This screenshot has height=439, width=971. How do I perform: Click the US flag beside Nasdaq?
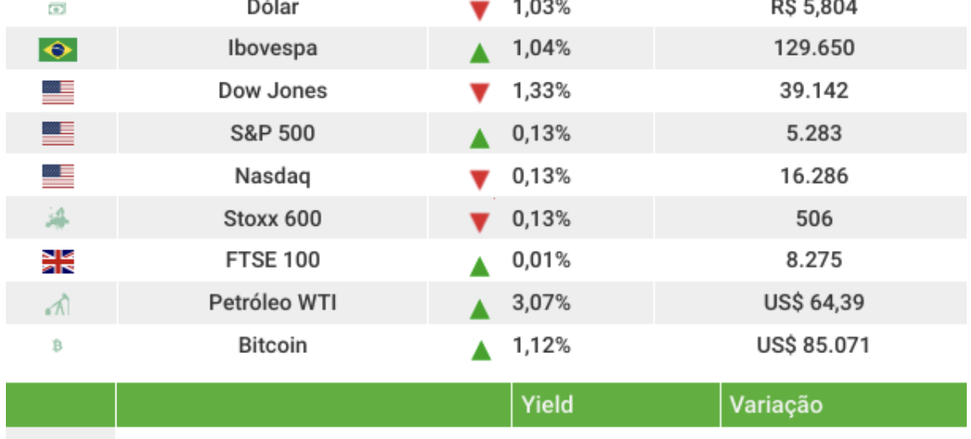click(x=58, y=177)
